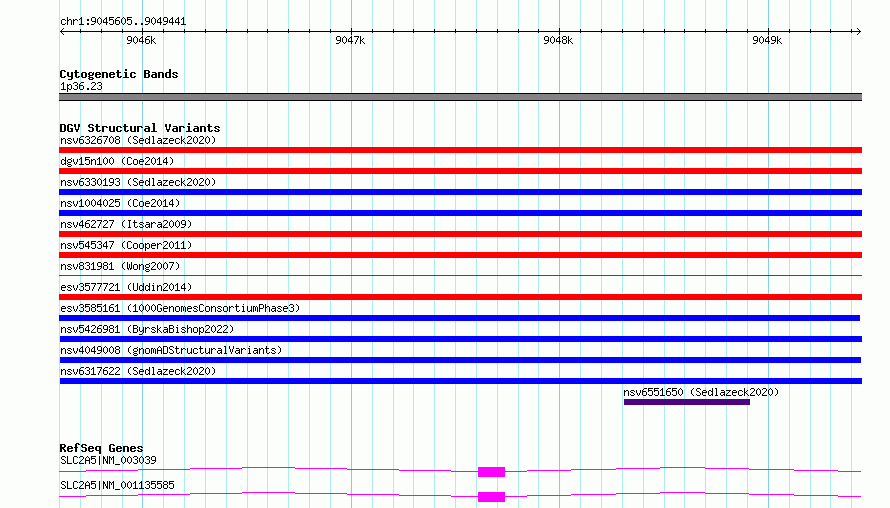
Task: Select the purple nsv6551650 variant bar
Action: [687, 402]
